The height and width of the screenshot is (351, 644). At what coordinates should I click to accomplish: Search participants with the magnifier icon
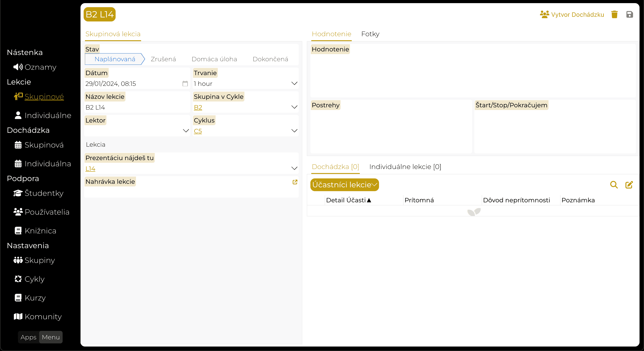tap(614, 185)
